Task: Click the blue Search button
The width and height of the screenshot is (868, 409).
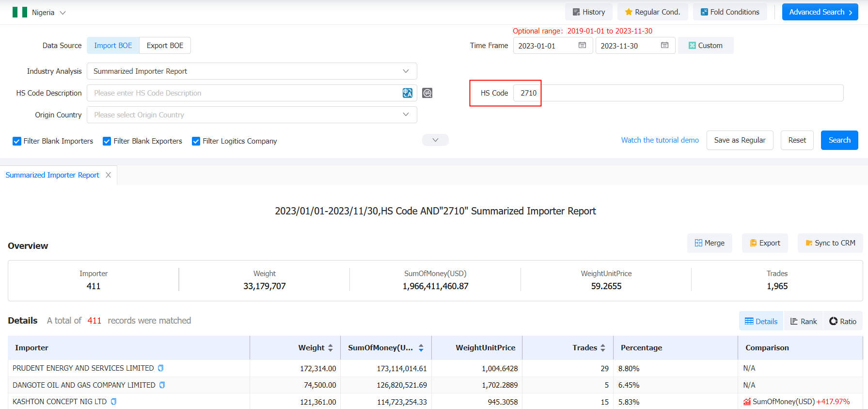Action: [x=839, y=140]
